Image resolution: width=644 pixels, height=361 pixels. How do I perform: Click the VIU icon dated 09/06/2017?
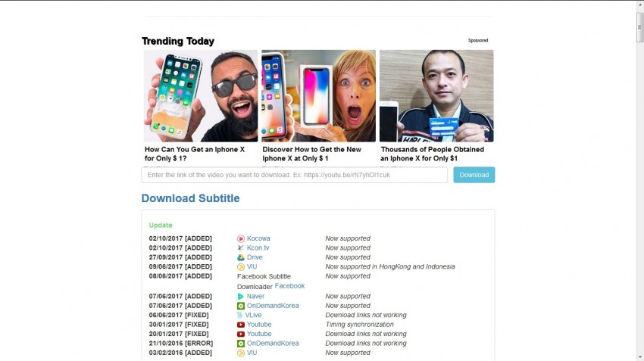coord(241,266)
